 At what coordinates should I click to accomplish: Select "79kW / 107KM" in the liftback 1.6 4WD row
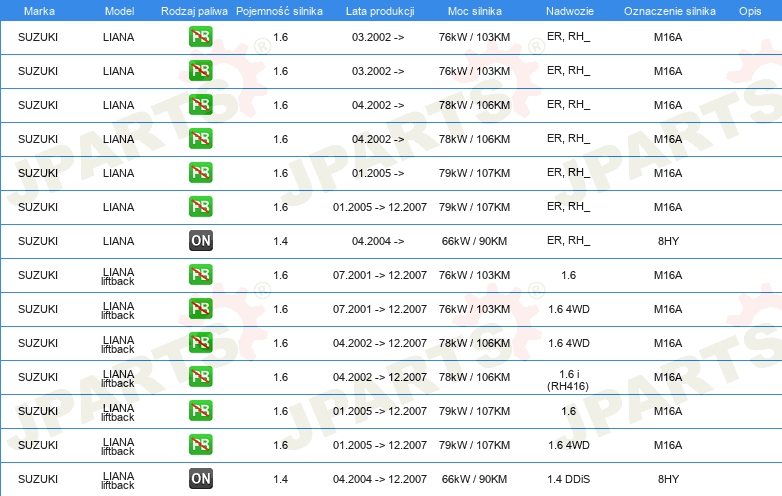tap(474, 445)
